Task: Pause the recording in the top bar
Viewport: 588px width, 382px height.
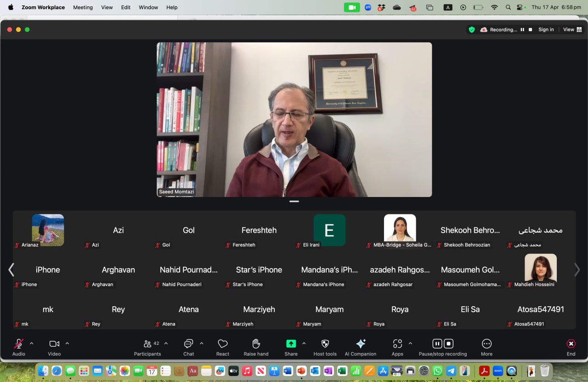Action: point(522,29)
